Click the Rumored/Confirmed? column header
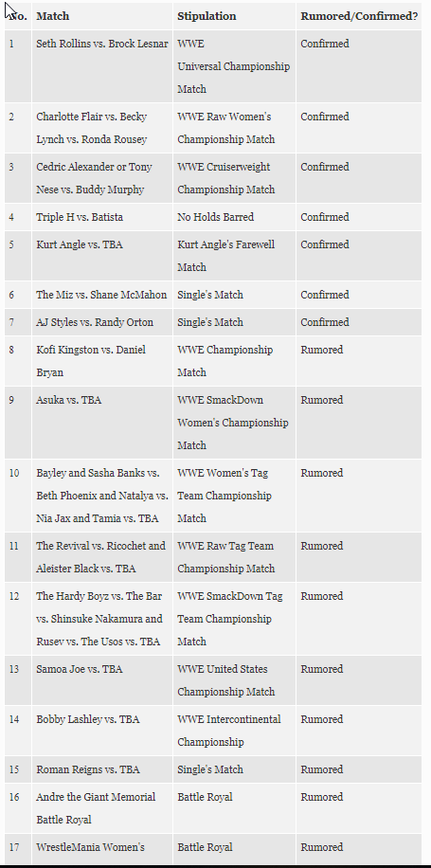The width and height of the screenshot is (431, 868). 359,16
